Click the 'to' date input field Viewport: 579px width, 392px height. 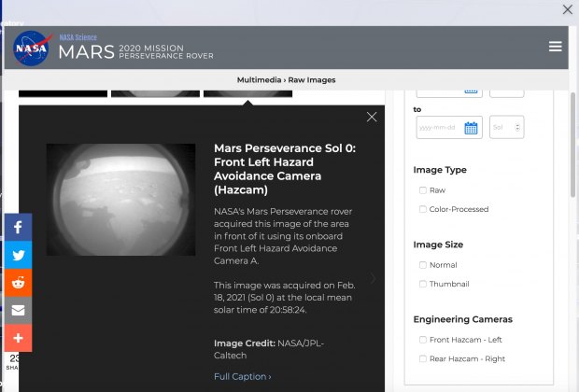point(449,127)
